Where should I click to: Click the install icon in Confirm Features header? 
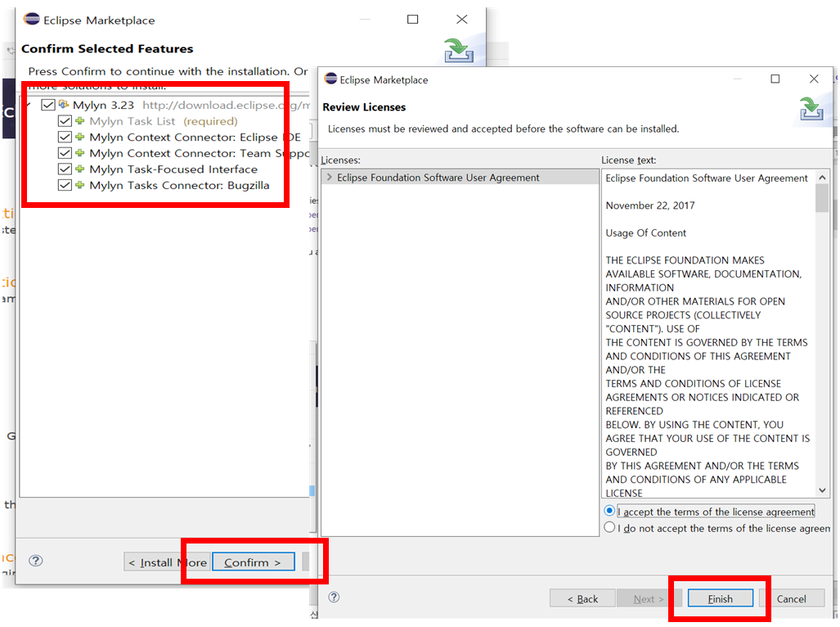coord(459,51)
